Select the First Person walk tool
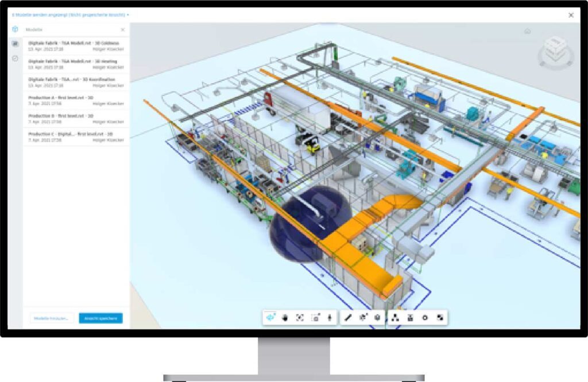The height and width of the screenshot is (382, 588). pos(330,318)
